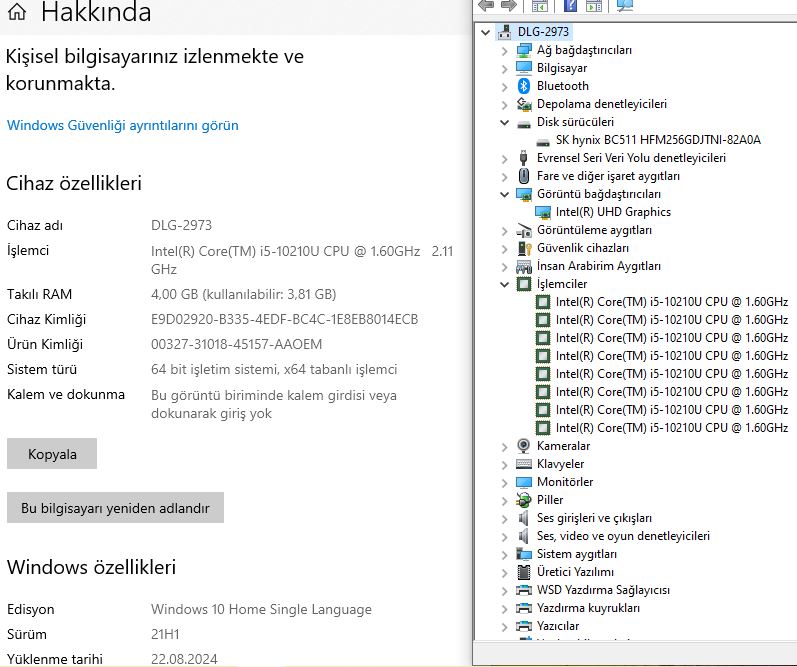Click the DLG-2973 computer root icon
Image resolution: width=797 pixels, height=667 pixels.
(x=505, y=32)
